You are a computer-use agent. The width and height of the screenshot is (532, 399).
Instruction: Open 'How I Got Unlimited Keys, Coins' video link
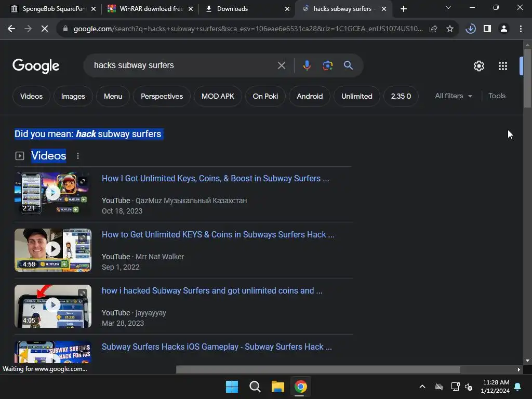[x=216, y=179]
